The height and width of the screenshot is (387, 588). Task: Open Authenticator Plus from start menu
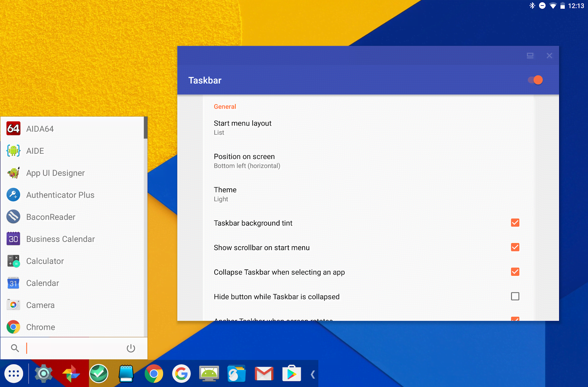(x=72, y=195)
